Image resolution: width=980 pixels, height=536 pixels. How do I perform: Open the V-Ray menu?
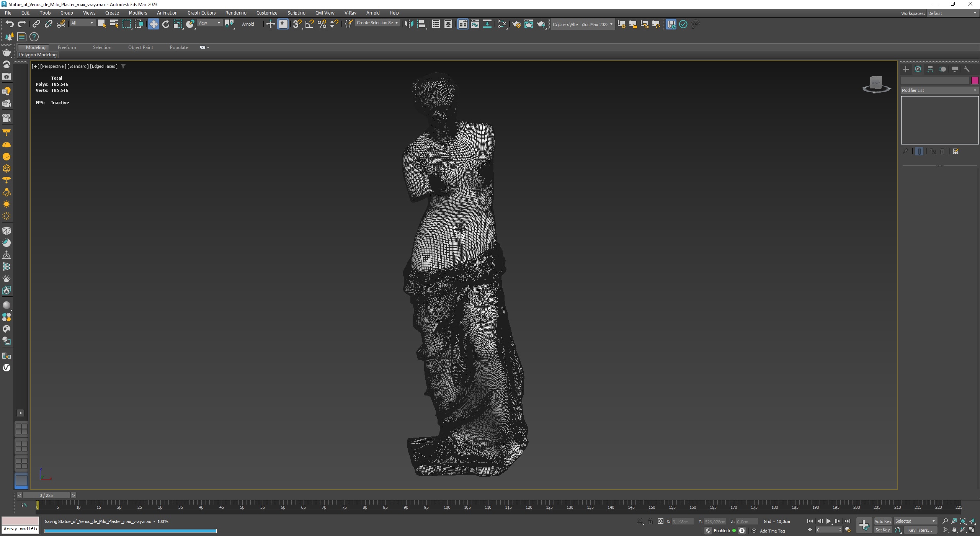point(350,13)
